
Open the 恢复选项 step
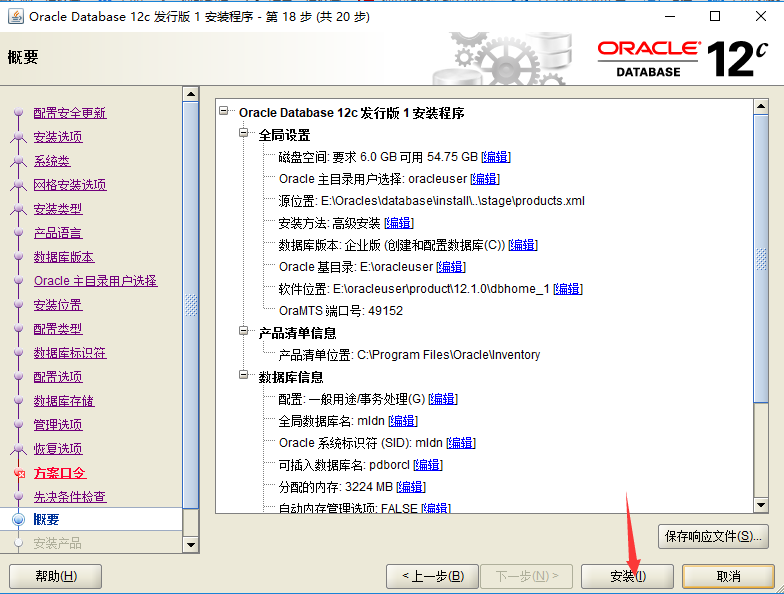[x=58, y=449]
